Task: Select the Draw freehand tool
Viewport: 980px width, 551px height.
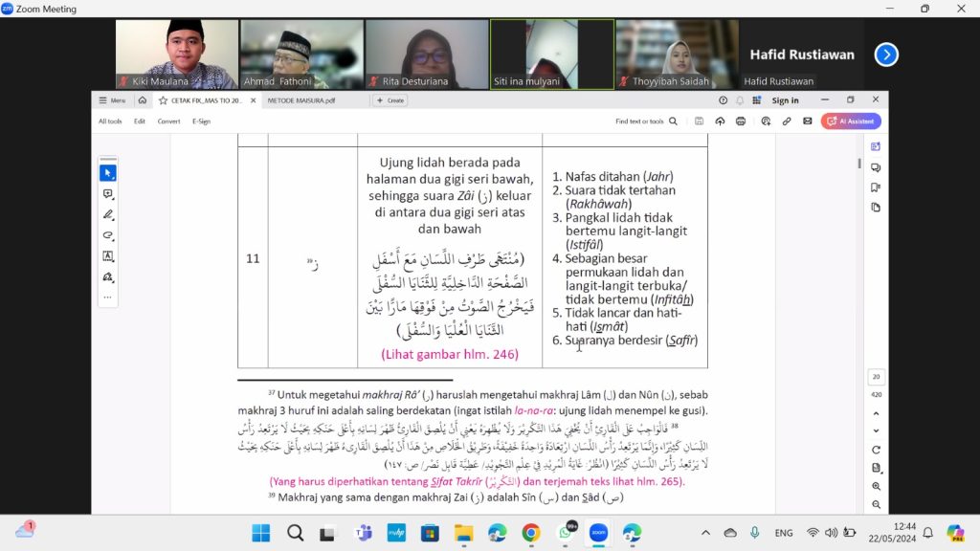Action: (x=108, y=235)
